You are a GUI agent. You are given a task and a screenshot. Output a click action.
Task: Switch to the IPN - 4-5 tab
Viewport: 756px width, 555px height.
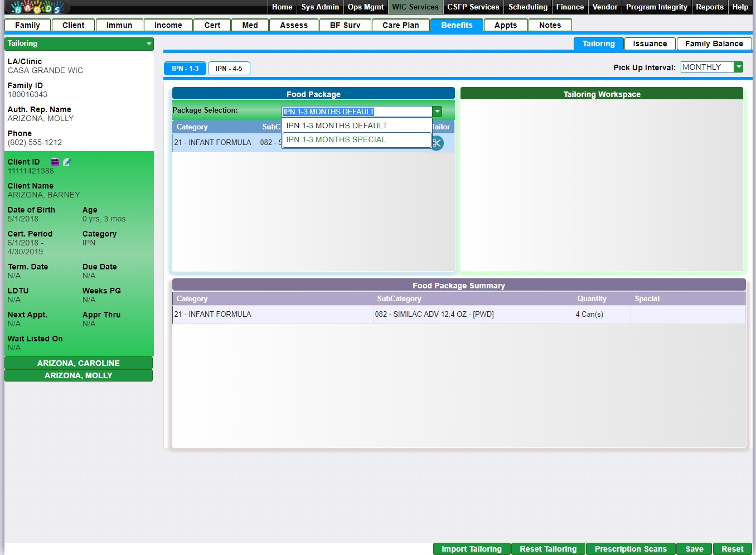[x=229, y=69]
